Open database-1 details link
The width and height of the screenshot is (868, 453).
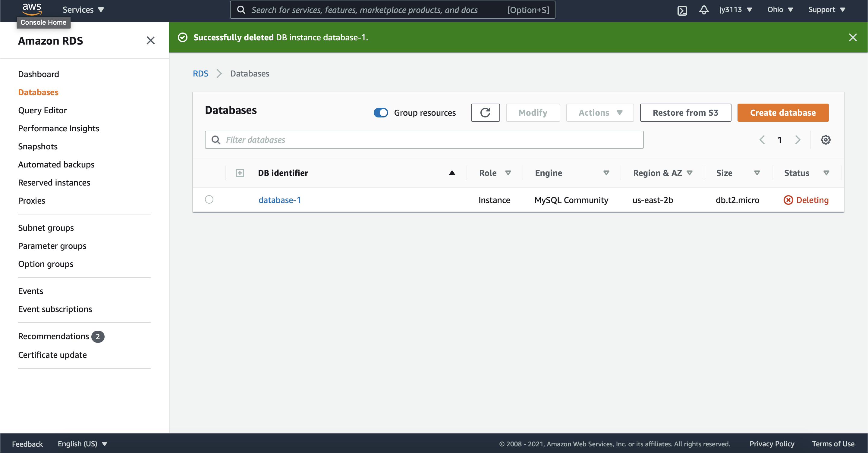(279, 200)
